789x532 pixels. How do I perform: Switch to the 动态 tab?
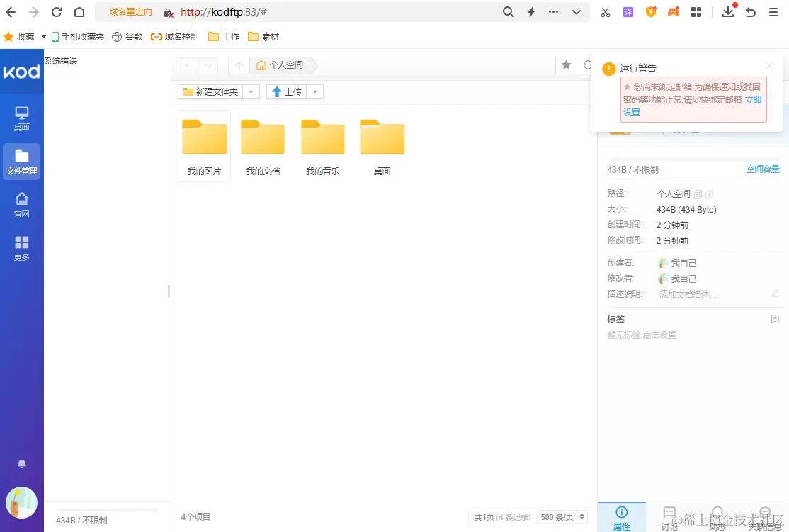pos(717,519)
